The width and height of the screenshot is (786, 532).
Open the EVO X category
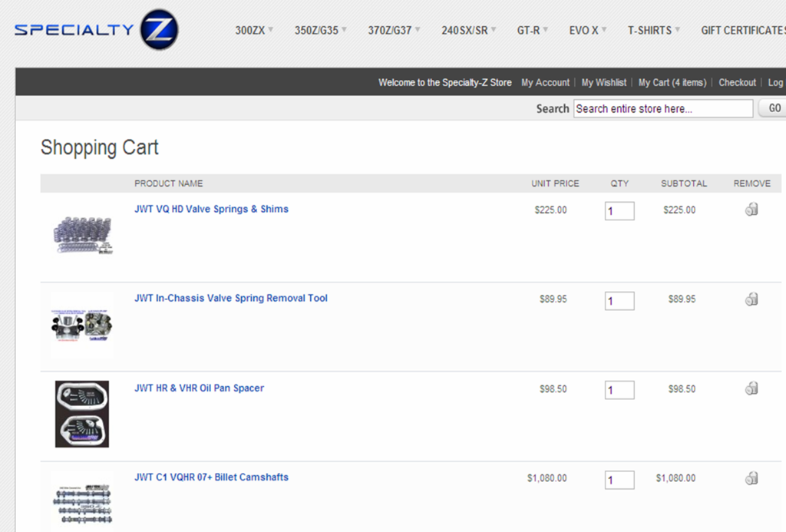pos(583,30)
